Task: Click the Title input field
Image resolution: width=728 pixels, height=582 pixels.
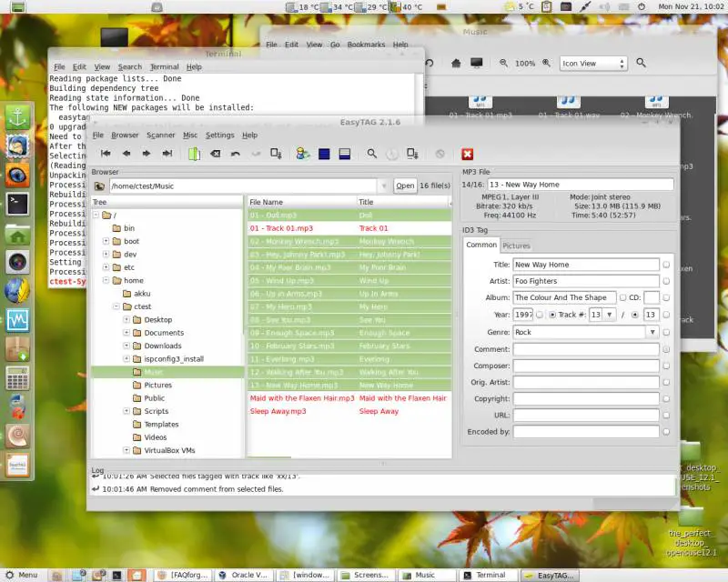Action: click(x=586, y=265)
